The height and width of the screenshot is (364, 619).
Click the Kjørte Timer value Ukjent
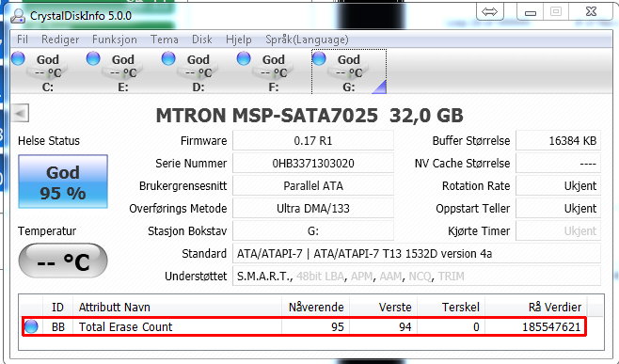pyautogui.click(x=558, y=230)
